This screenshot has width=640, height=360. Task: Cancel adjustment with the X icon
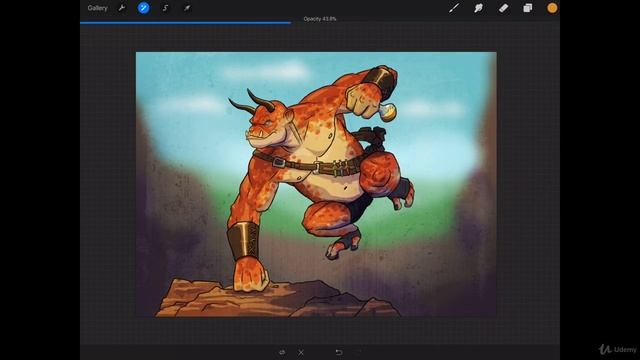point(301,352)
